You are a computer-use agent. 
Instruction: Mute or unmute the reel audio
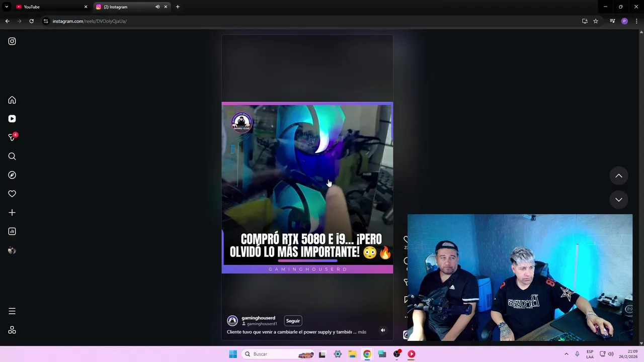383,330
